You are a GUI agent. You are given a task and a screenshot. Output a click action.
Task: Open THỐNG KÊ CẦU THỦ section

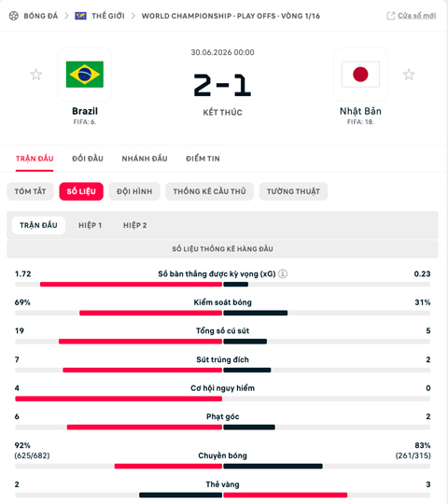point(210,191)
